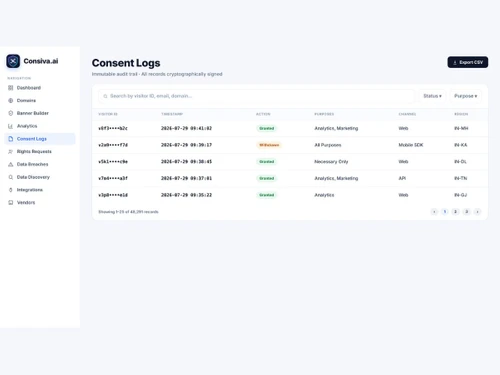The image size is (500, 375).
Task: Navigate to Vendors
Action: pyautogui.click(x=40, y=202)
